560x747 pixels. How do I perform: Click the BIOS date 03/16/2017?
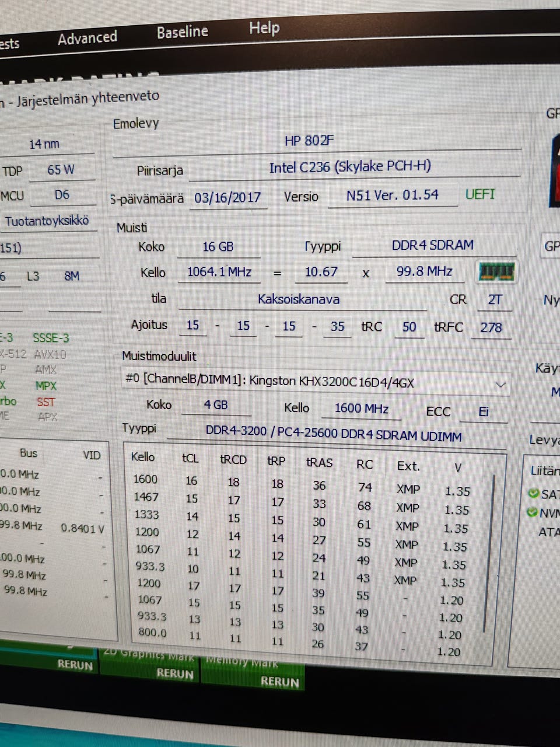(x=228, y=197)
